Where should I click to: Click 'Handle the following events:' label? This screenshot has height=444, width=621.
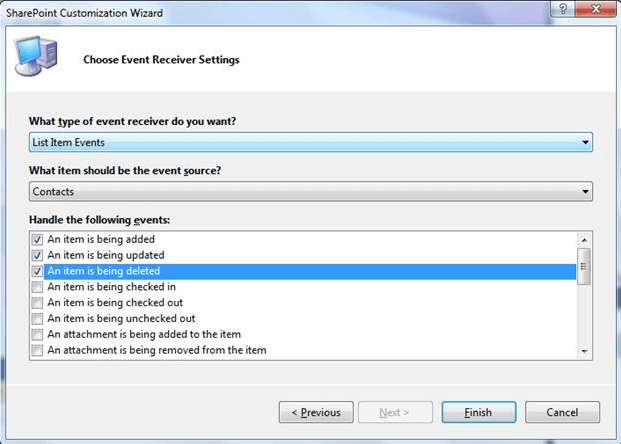click(x=99, y=220)
